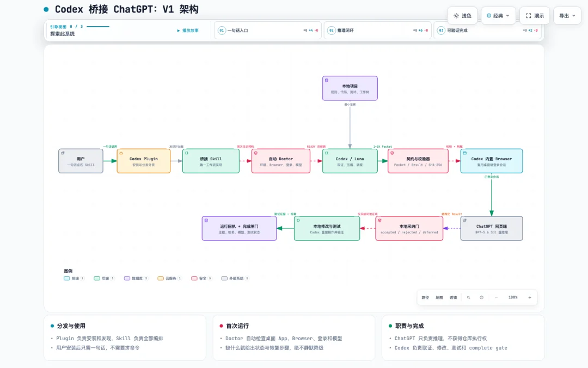
Task: Select the Codex 内置 Browser node
Action: tap(492, 161)
